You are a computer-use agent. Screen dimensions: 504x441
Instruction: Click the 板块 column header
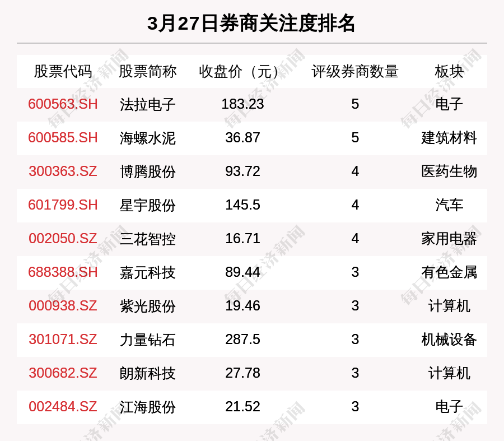(x=449, y=71)
